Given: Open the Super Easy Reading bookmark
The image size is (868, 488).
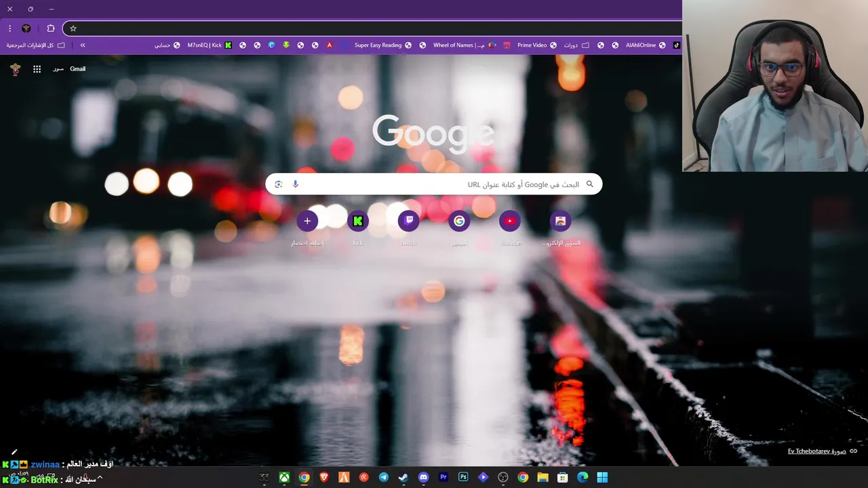Looking at the screenshot, I should [x=382, y=45].
